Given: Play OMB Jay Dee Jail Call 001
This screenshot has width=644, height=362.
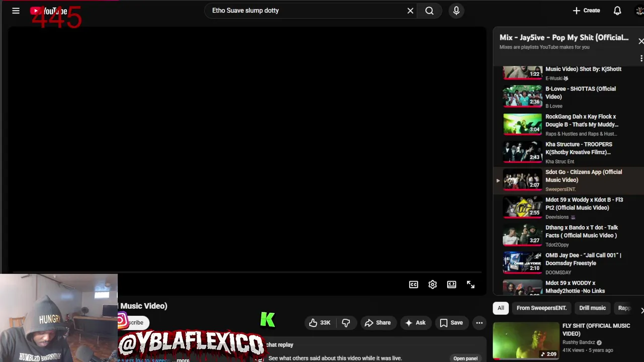Looking at the screenshot, I should click(569, 263).
